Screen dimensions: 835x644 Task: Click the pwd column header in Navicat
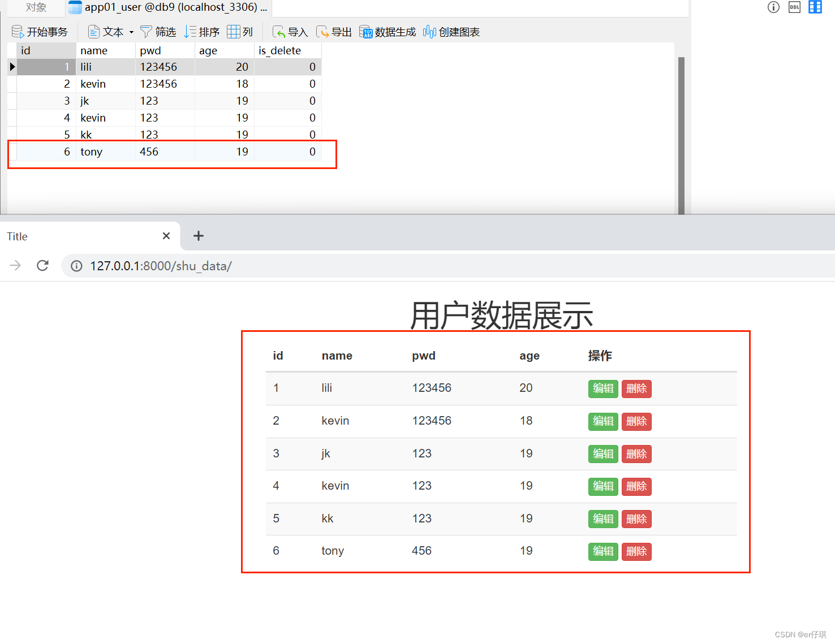pos(165,50)
